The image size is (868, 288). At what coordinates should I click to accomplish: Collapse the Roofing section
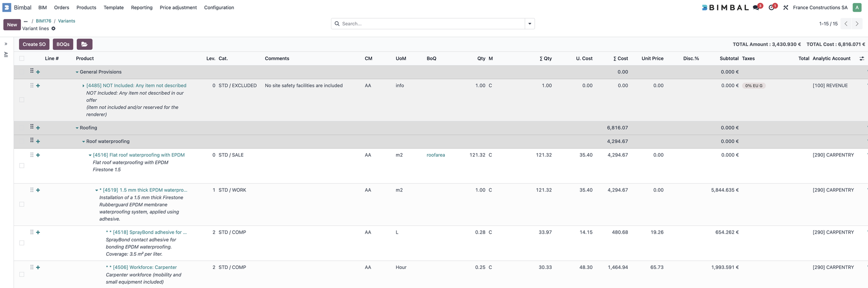coord(77,128)
